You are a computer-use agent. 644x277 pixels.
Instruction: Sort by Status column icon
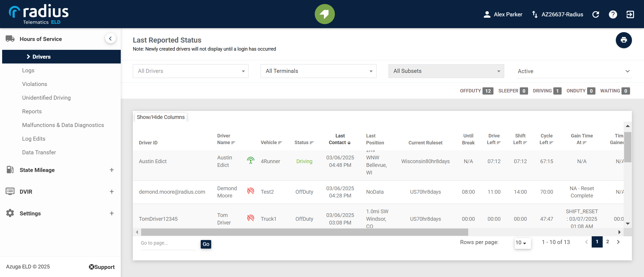tap(312, 143)
